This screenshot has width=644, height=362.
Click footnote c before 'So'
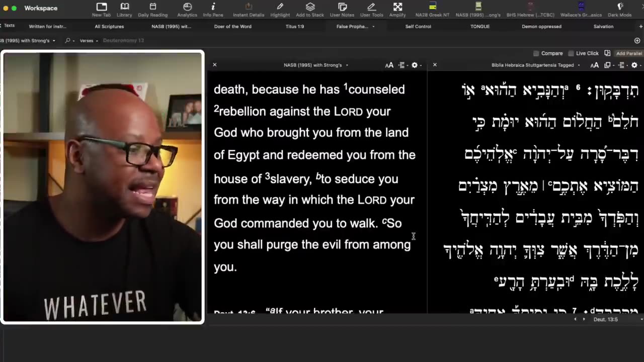coord(384,220)
